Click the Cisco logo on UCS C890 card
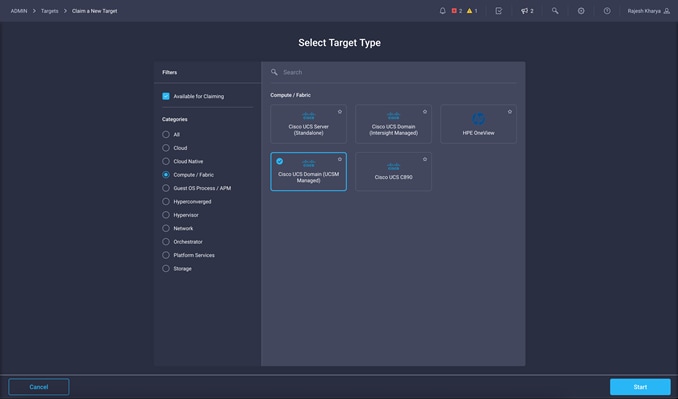678x399 pixels. 393,166
